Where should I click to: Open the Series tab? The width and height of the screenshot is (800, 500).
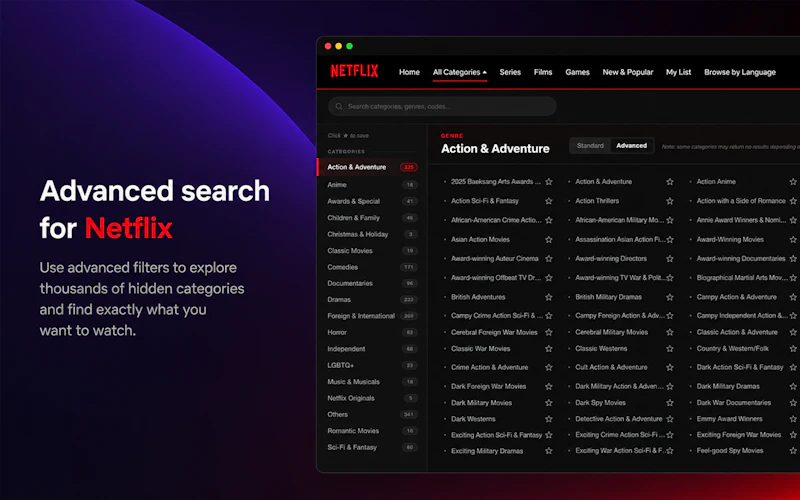[x=510, y=72]
